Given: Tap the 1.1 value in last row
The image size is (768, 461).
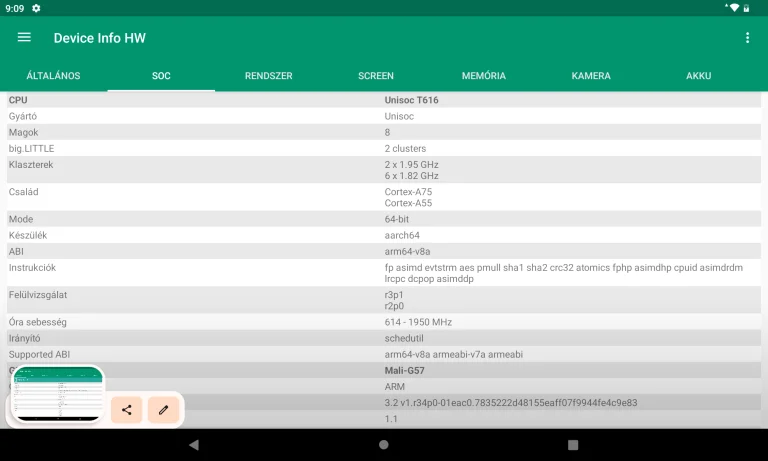Looking at the screenshot, I should 391,419.
